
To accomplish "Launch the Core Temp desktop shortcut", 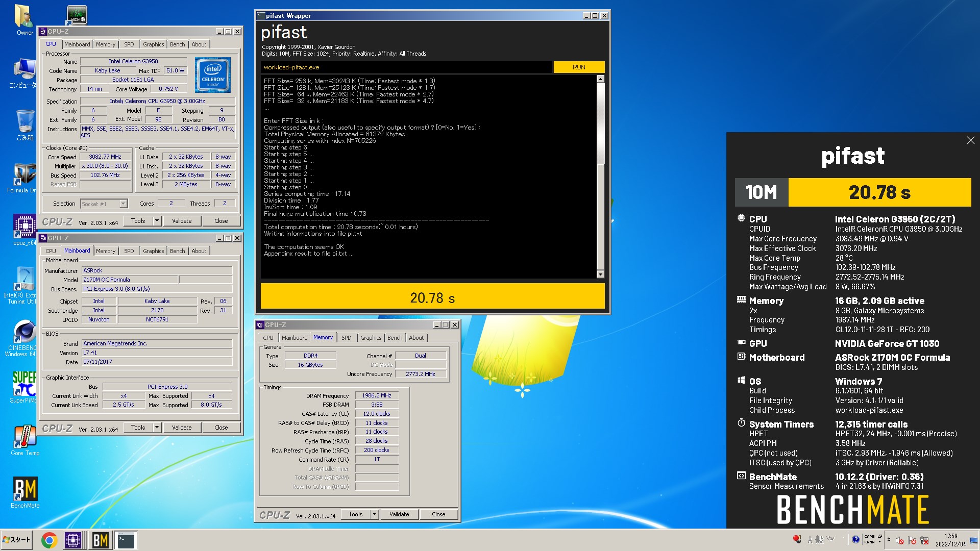I will 24,440.
